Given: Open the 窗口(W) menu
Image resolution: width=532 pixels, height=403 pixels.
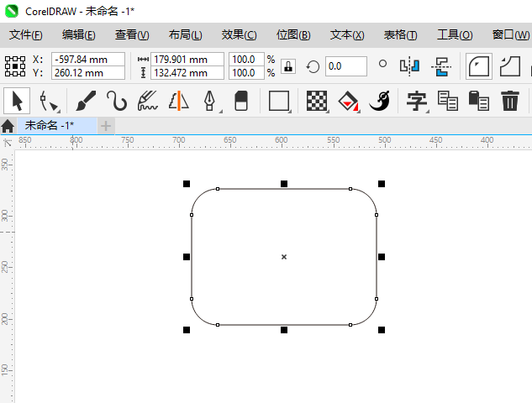Looking at the screenshot, I should pyautogui.click(x=511, y=35).
